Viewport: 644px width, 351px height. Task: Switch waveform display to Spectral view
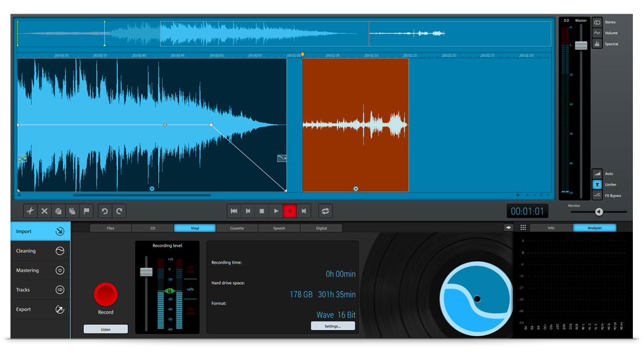click(x=597, y=44)
